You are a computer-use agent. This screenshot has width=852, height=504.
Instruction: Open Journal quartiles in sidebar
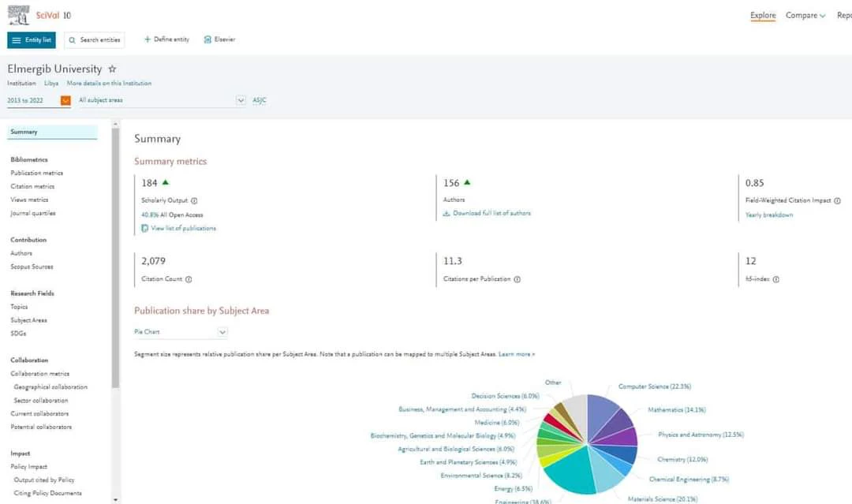(x=33, y=214)
